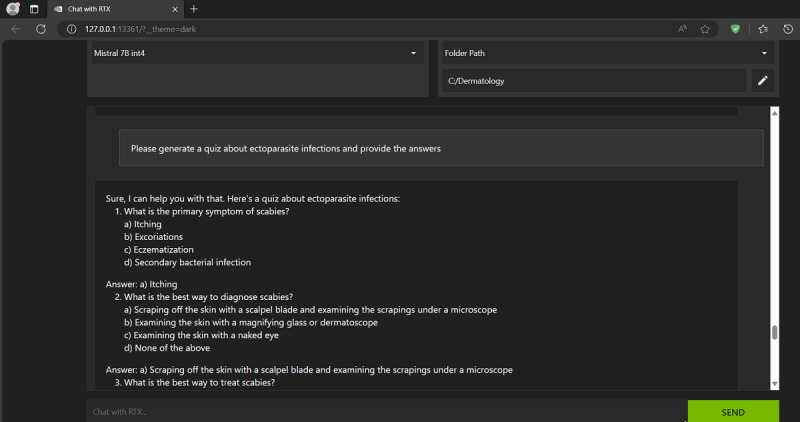Click the pencil edit folder path icon
Viewport: 800px width, 422px height.
tap(762, 81)
